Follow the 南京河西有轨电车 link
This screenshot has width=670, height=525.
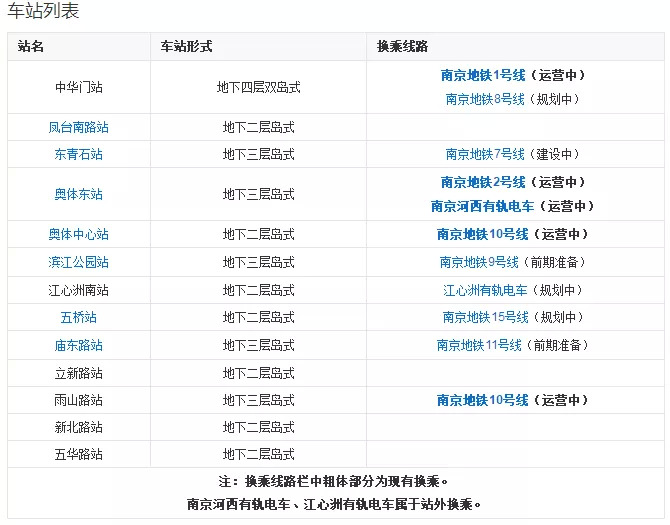coord(482,206)
